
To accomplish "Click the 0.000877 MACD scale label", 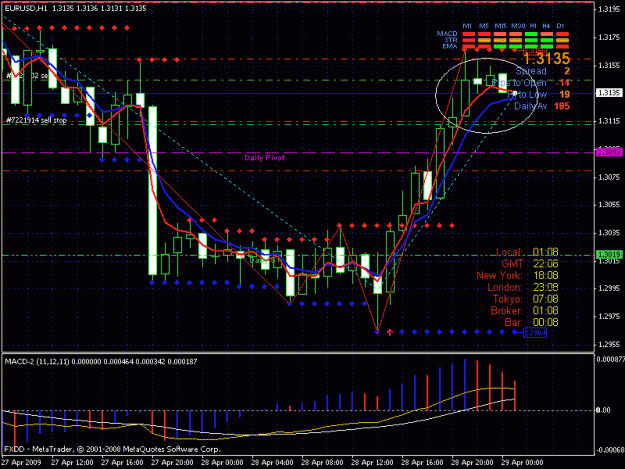I will point(610,359).
